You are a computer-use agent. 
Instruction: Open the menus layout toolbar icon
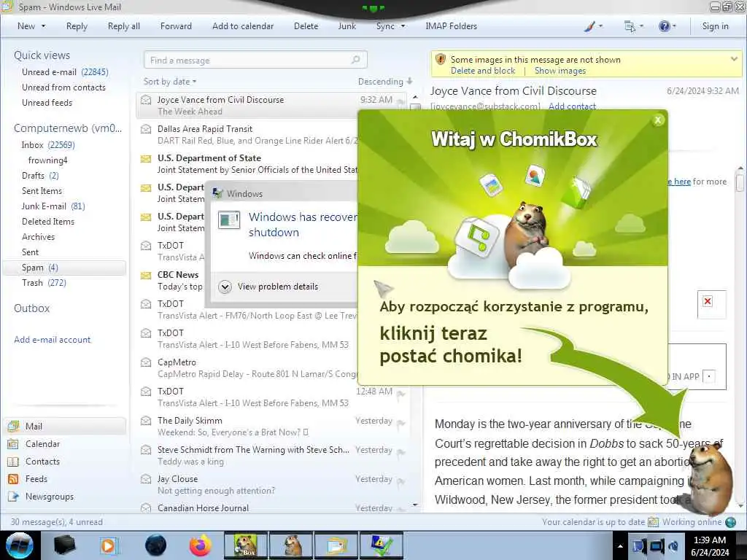coord(630,26)
